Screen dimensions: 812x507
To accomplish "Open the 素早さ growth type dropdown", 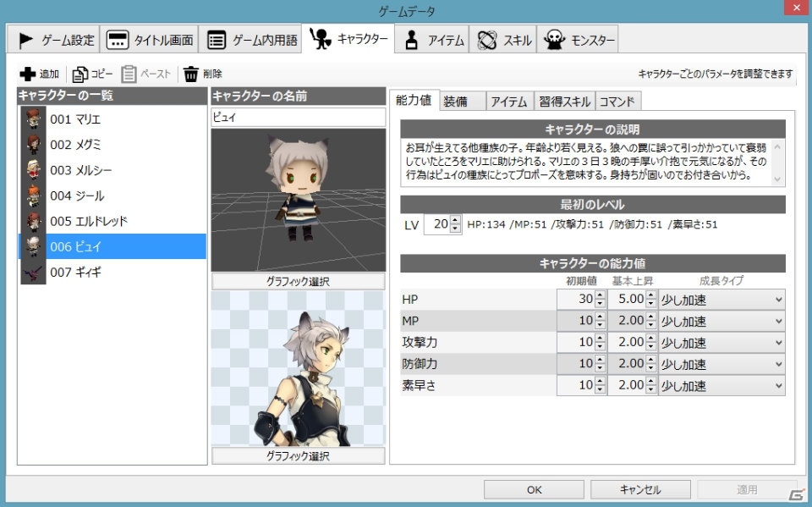I will [721, 386].
